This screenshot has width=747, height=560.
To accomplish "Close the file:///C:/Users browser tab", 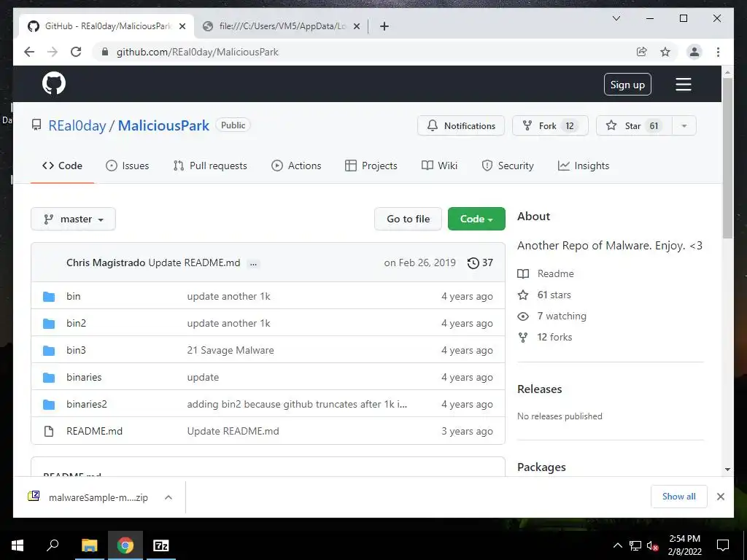I will pyautogui.click(x=356, y=26).
